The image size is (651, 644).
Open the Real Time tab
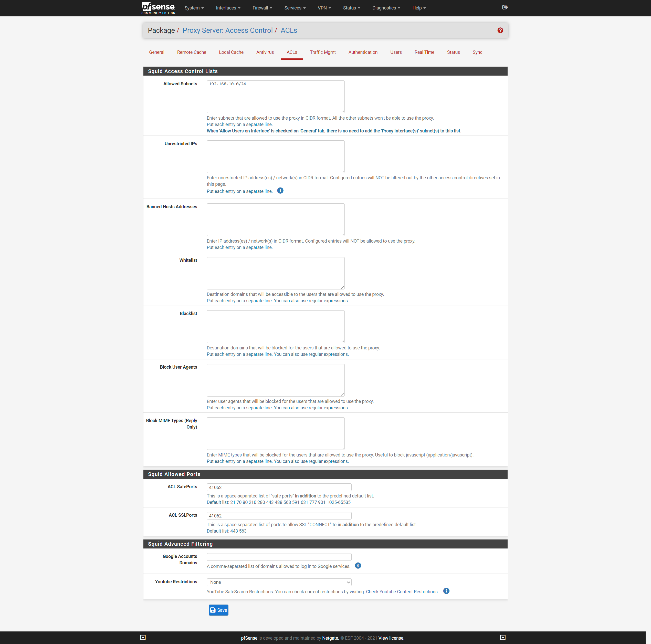click(424, 52)
